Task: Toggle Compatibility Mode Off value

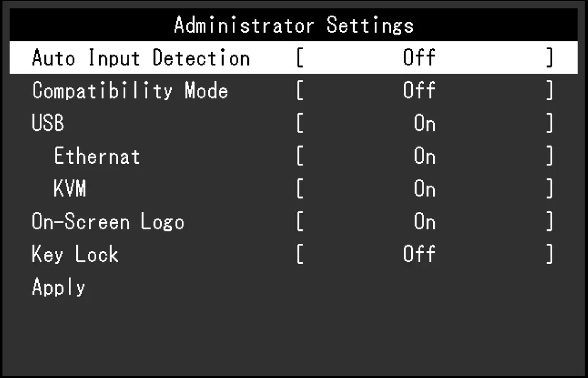Action: 419,91
